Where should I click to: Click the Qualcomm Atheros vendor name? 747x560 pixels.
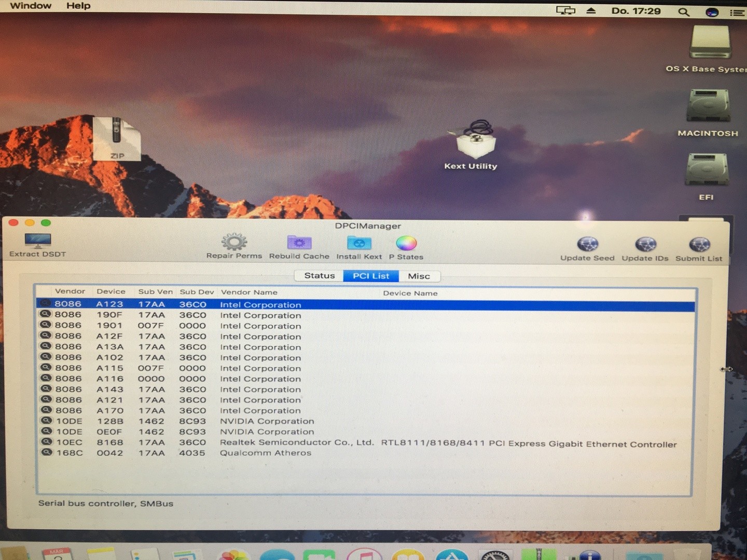[x=266, y=453]
